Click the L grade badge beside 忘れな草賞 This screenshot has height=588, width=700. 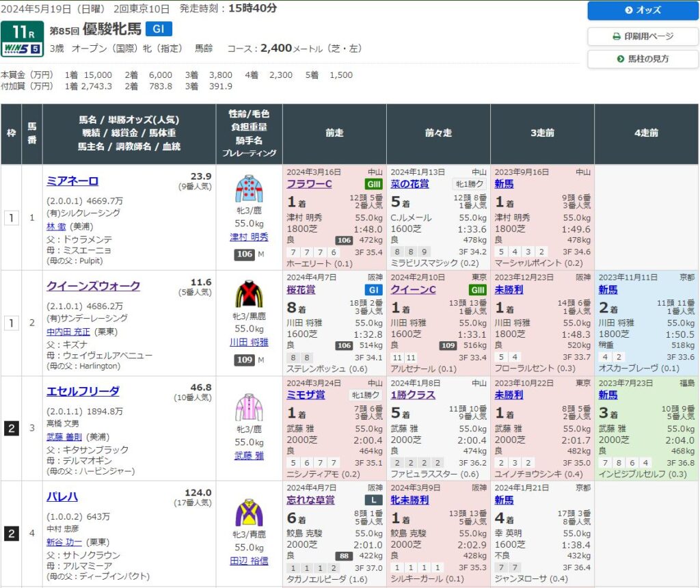pyautogui.click(x=373, y=500)
